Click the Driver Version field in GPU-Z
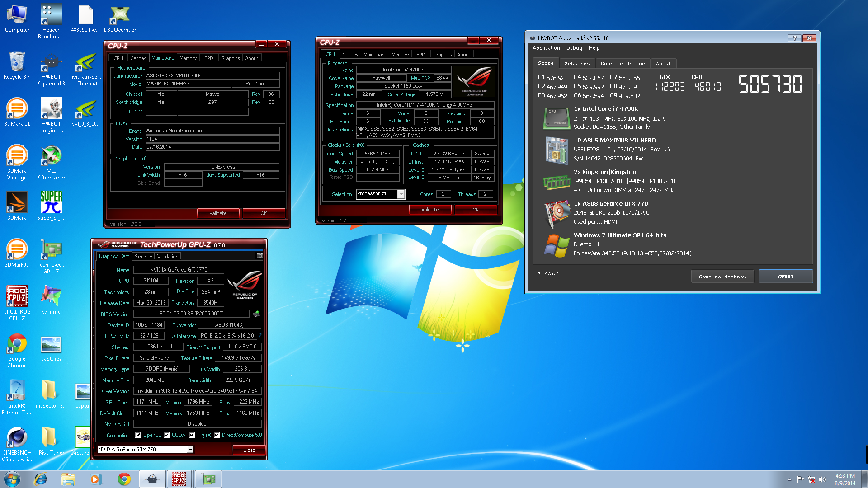 click(x=198, y=391)
